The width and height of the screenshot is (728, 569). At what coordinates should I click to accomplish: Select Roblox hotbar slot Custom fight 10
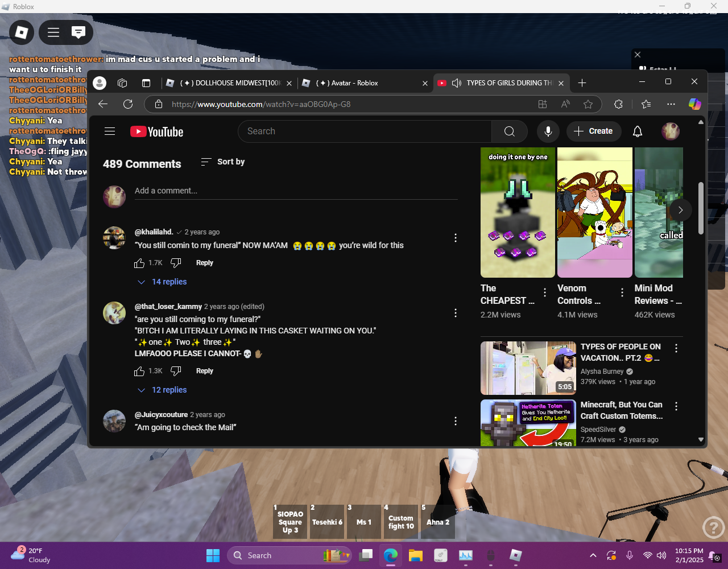pyautogui.click(x=401, y=522)
